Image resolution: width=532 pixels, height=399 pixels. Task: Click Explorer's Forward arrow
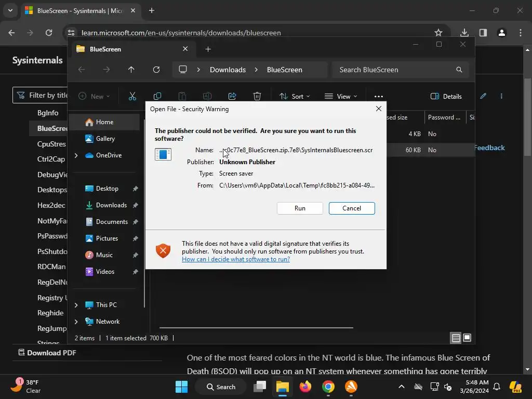[107, 70]
